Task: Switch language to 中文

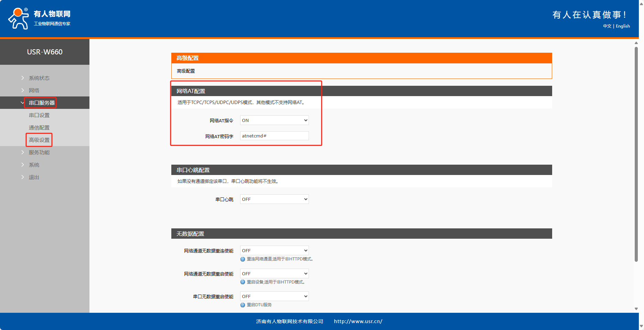Action: pyautogui.click(x=607, y=26)
